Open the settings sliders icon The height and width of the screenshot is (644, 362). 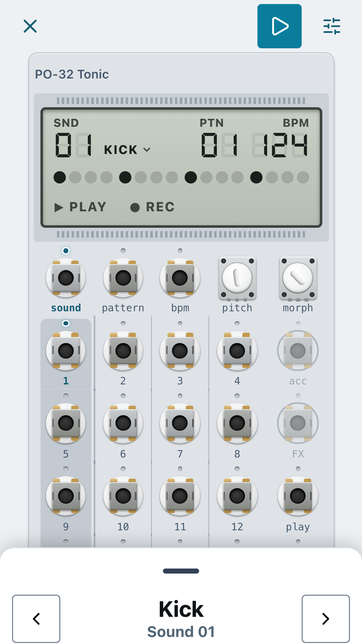pos(332,26)
